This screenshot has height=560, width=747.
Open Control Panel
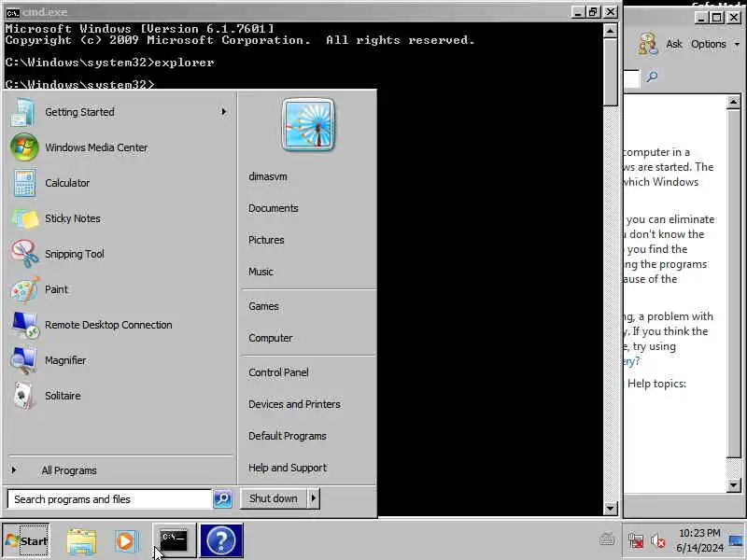[278, 372]
